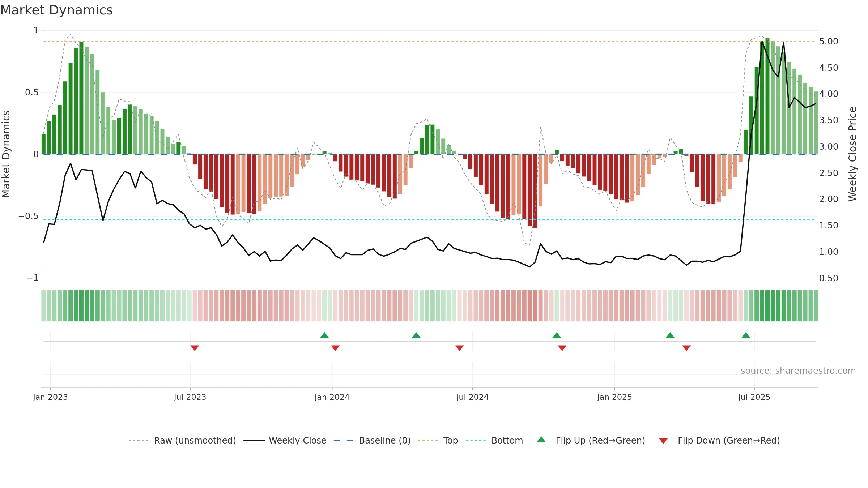Viewport: 868px width, 488px height.
Task: Click the vertical Market Dynamics y-axis title
Action: (x=6, y=154)
